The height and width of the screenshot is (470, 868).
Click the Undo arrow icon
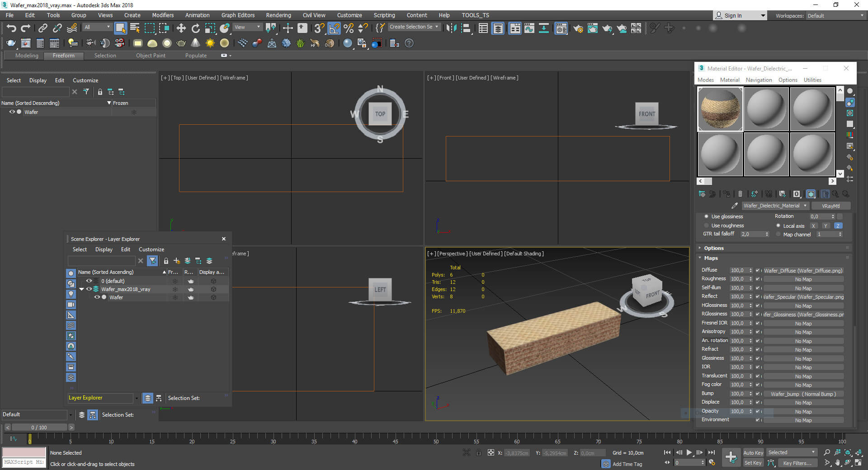tap(11, 28)
